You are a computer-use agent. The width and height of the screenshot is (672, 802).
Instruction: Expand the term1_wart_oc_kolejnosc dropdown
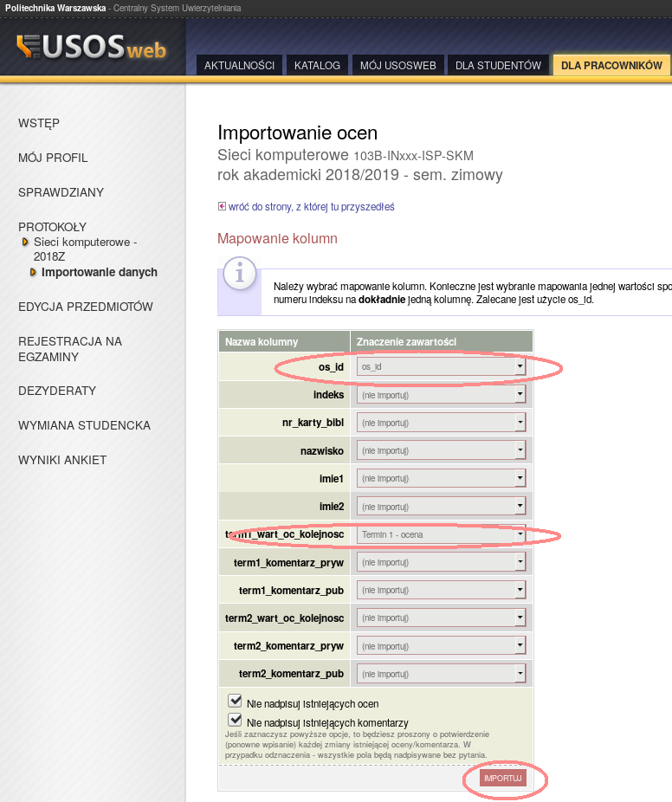pyautogui.click(x=441, y=534)
